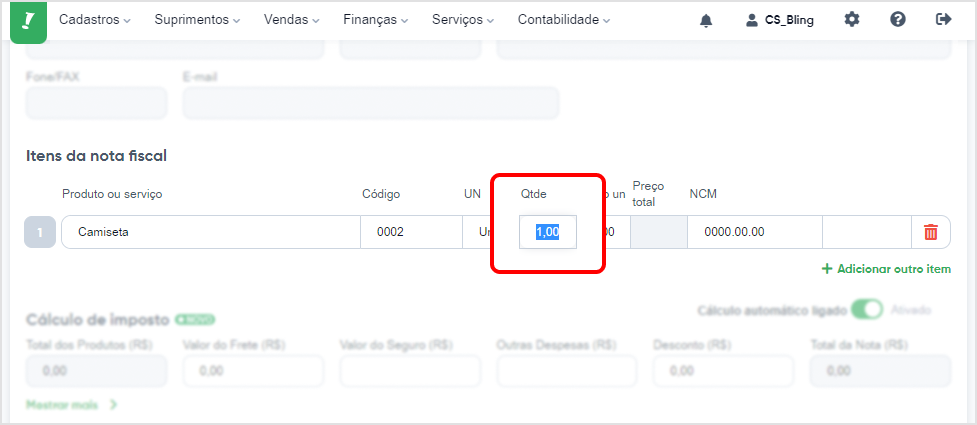Click Valor do Frete field
The image size is (977, 425).
(253, 371)
